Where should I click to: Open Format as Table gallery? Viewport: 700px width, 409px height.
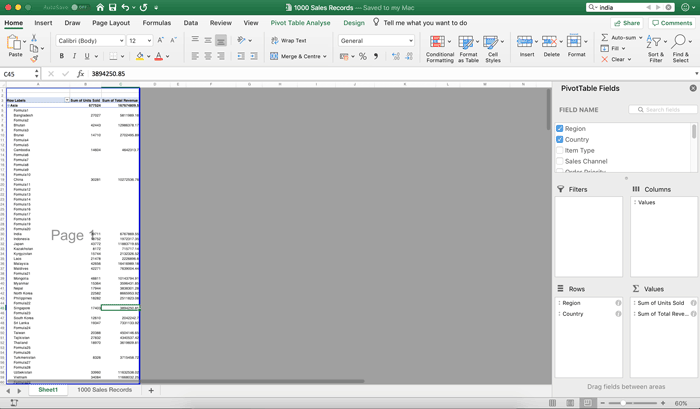[468, 49]
